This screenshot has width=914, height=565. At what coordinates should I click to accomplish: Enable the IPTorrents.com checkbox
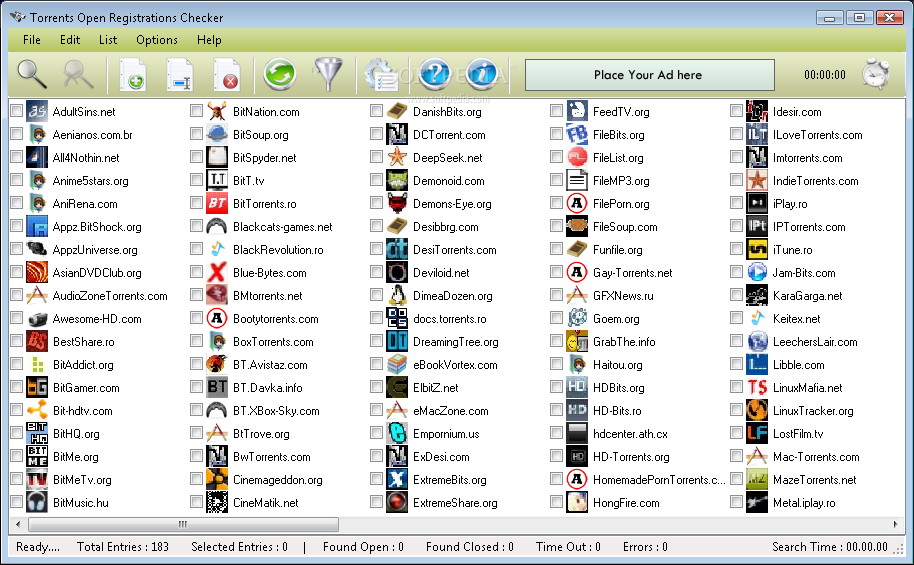[x=737, y=226]
